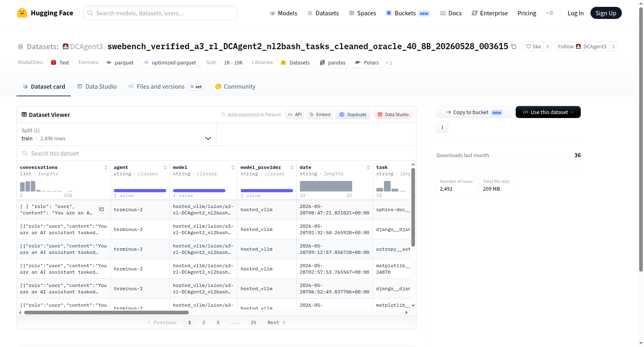Click the pandas library tag
The width and height of the screenshot is (644, 347).
coord(332,62)
